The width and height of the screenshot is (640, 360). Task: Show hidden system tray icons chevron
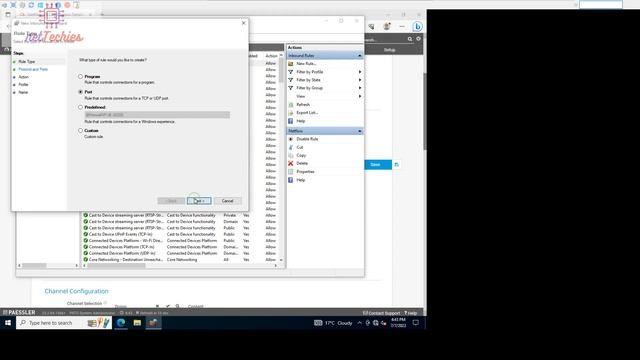(359, 323)
